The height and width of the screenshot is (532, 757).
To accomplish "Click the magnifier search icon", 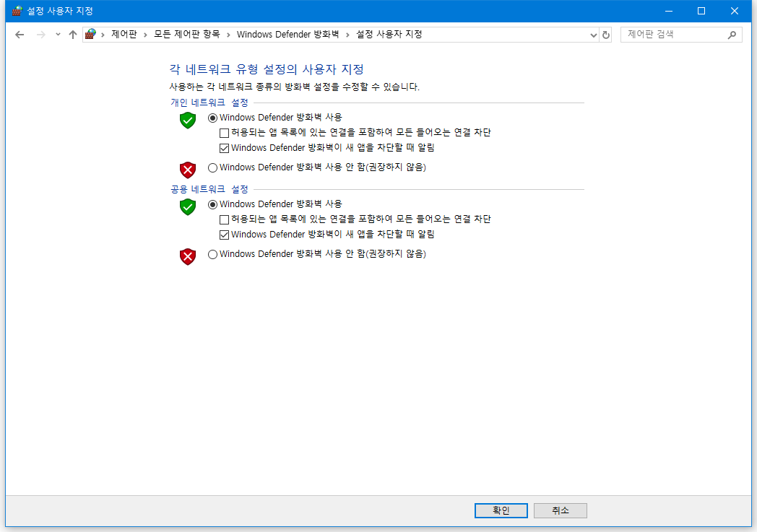I will click(x=732, y=35).
